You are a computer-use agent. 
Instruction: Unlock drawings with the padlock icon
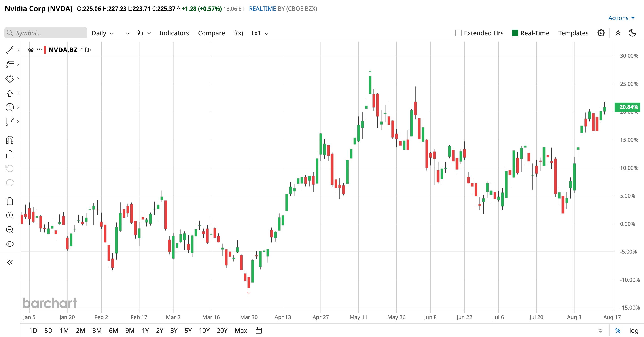point(10,154)
